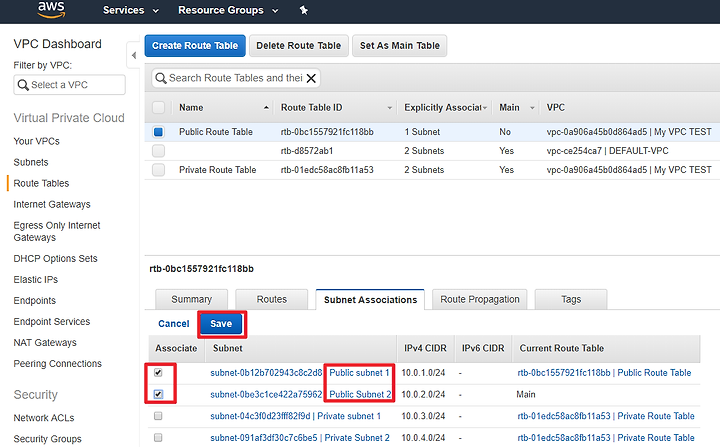This screenshot has width=720, height=447.
Task: Open Subnets in the sidebar
Action: click(x=31, y=162)
